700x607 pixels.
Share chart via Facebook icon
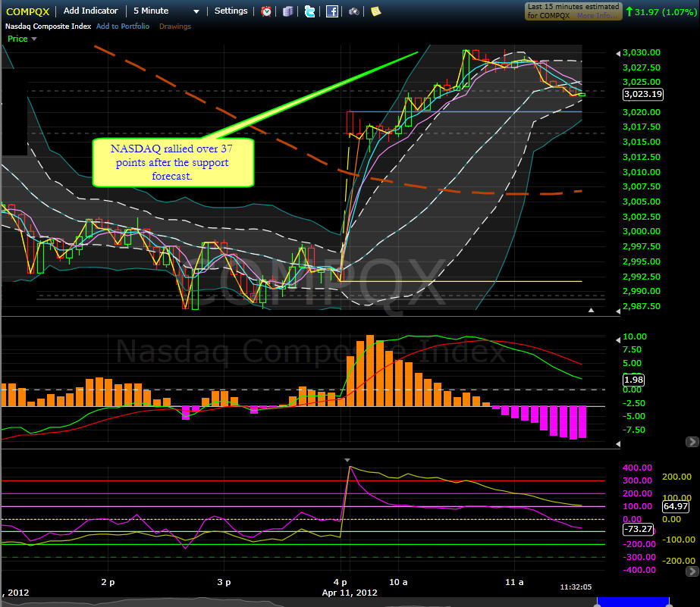point(331,11)
